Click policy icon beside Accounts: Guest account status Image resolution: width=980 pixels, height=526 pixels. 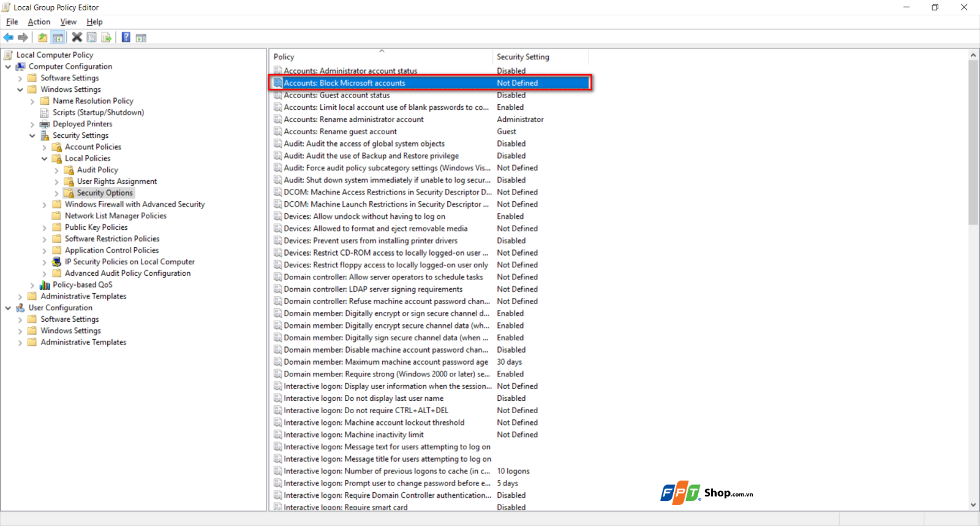(278, 95)
